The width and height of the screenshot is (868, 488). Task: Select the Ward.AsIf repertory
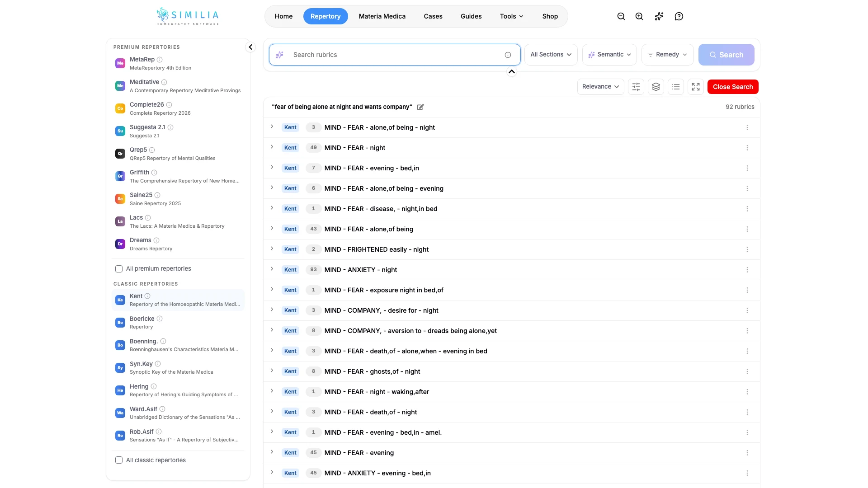point(178,413)
